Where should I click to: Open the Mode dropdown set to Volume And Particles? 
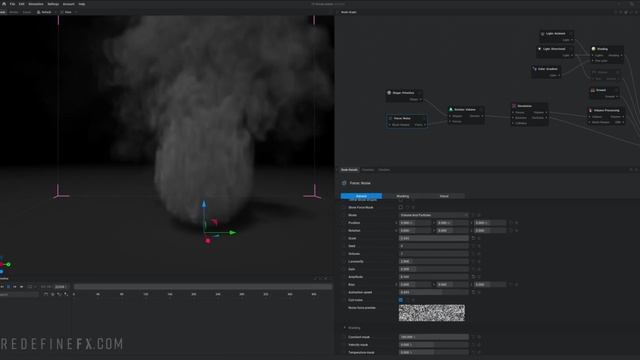point(433,215)
